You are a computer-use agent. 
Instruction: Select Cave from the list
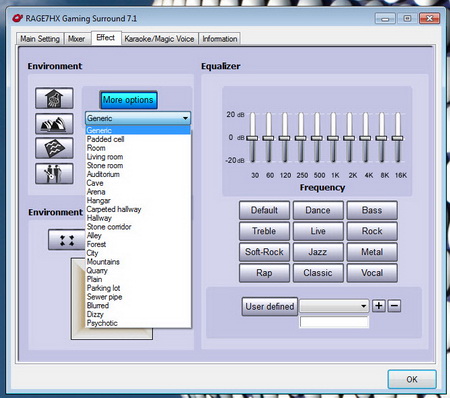(138, 183)
